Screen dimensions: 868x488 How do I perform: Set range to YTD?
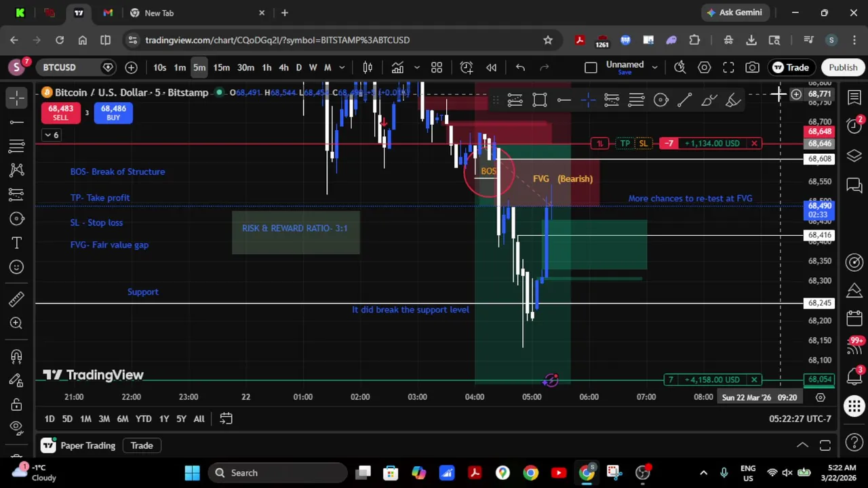tap(143, 419)
